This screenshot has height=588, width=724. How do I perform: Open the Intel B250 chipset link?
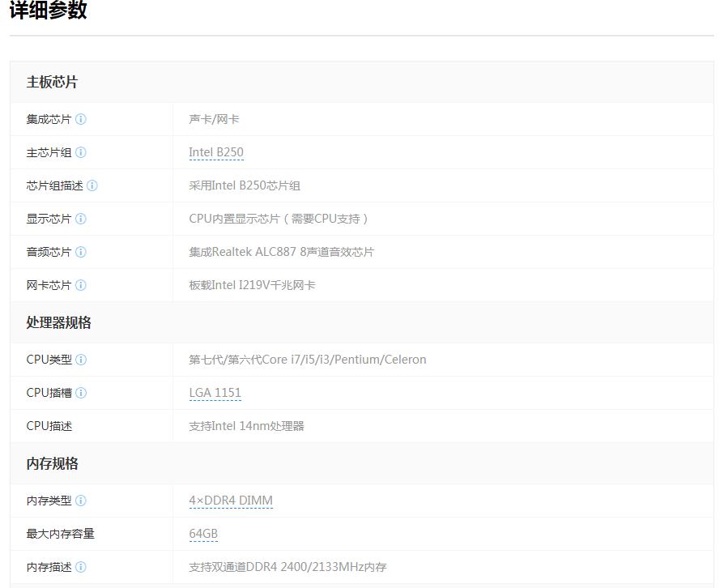coord(216,152)
